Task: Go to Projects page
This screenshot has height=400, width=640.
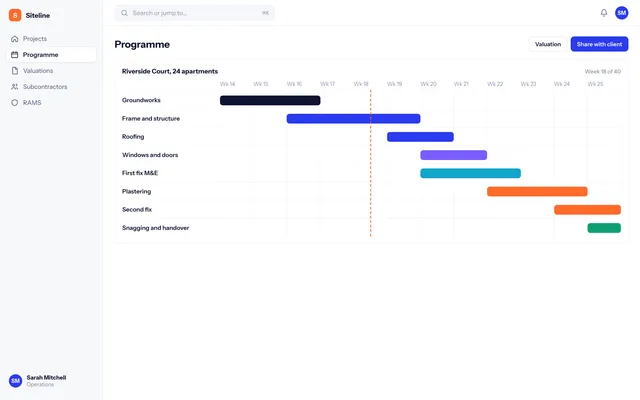Action: pos(51,39)
